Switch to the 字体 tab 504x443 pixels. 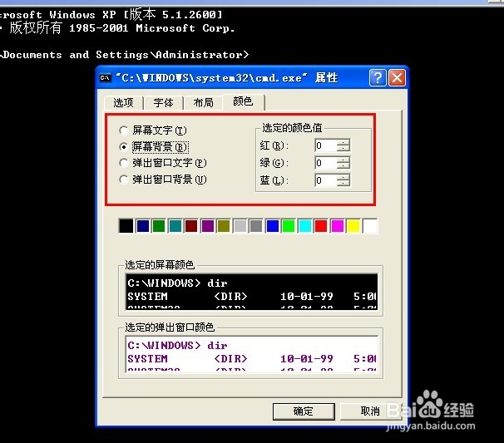163,103
